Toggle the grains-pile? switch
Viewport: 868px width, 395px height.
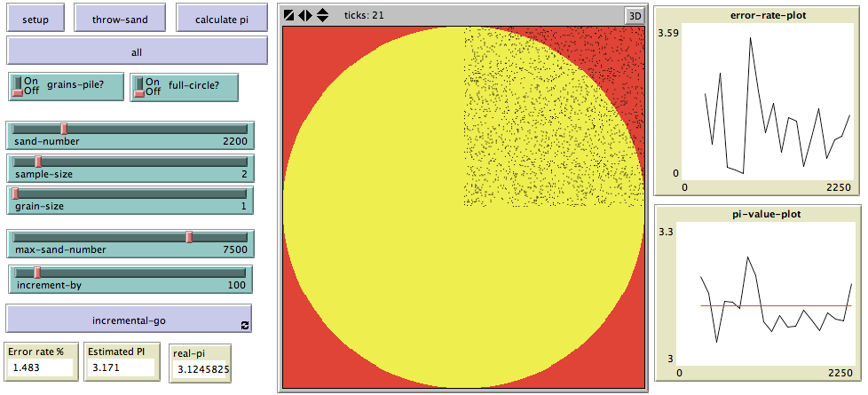18,86
